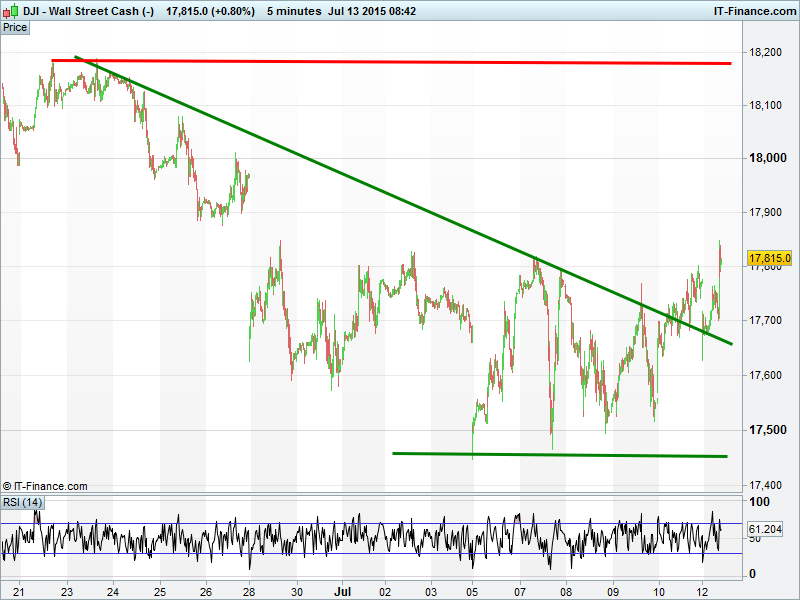Click date 24 on the time axis

coord(113,592)
